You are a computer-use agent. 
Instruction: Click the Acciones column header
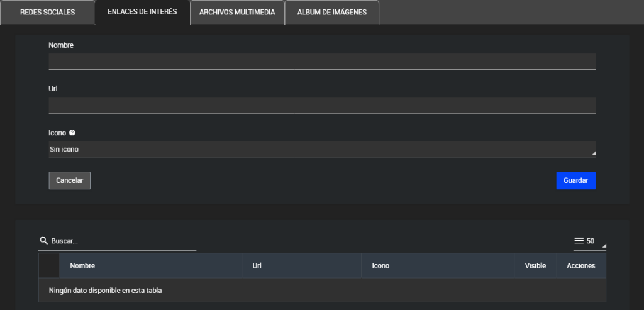click(580, 266)
